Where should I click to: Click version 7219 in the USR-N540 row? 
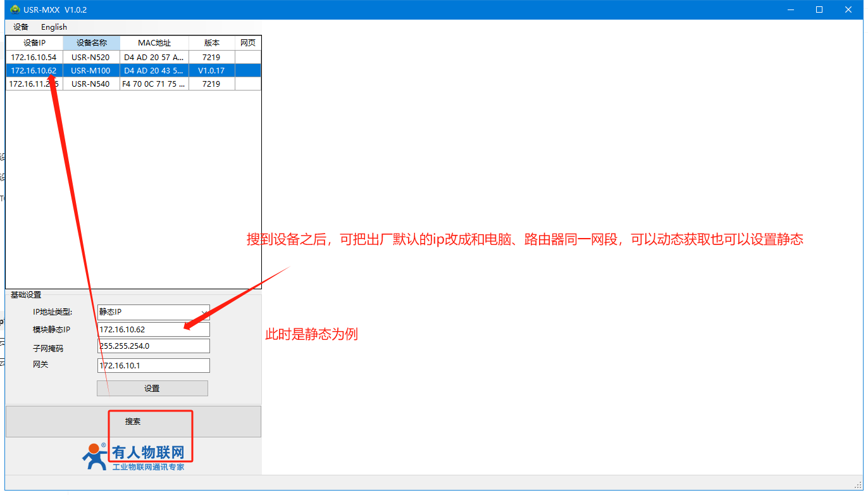coord(211,84)
